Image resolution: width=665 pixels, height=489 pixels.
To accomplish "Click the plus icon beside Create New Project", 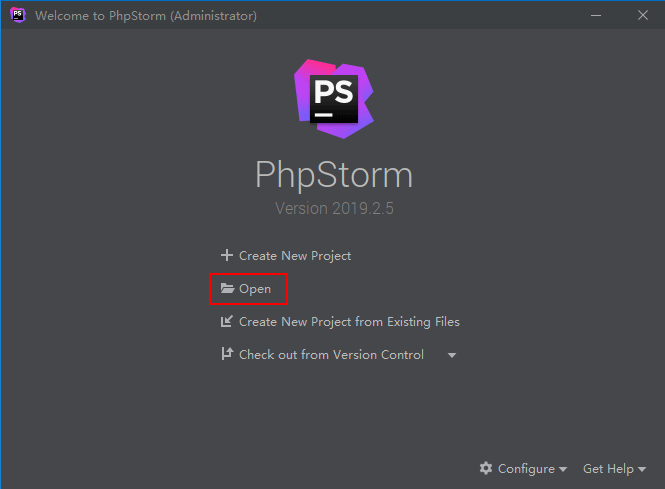I will click(227, 255).
